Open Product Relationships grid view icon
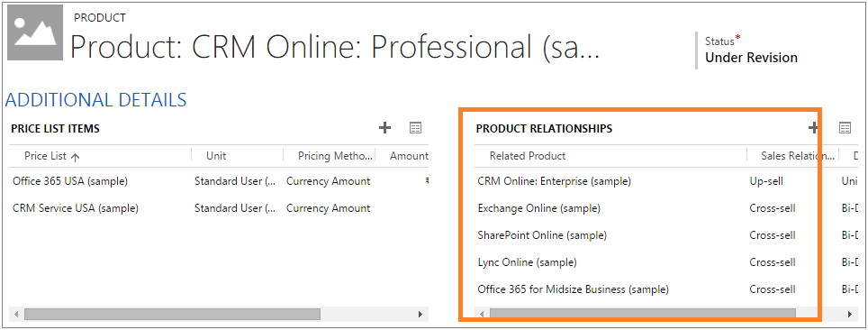 (845, 128)
